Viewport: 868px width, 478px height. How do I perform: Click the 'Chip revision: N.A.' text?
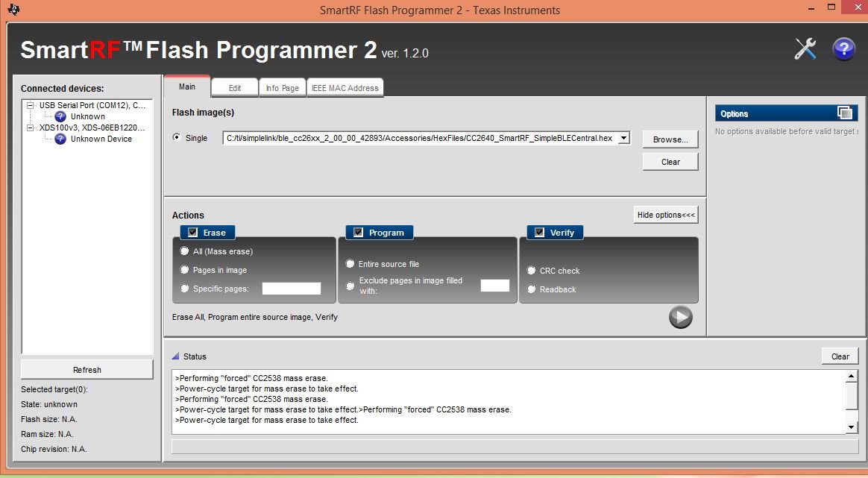[54, 449]
